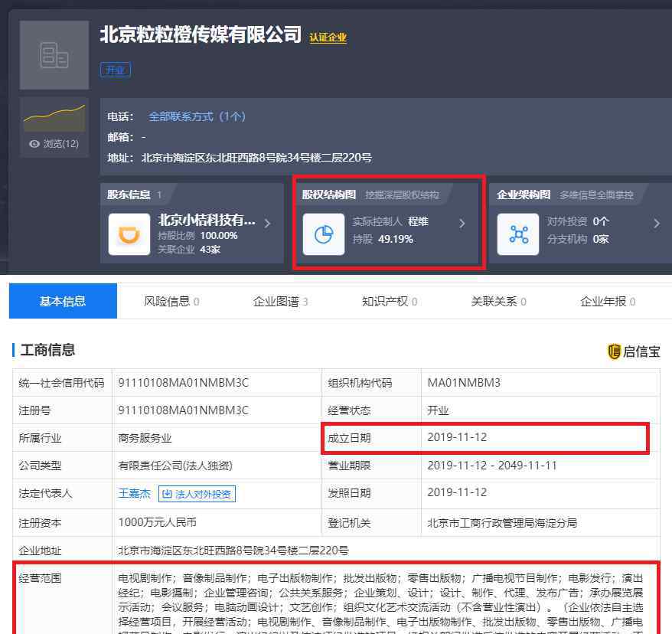Click the 法人对外投资 button
The width and height of the screenshot is (672, 634).
(197, 494)
